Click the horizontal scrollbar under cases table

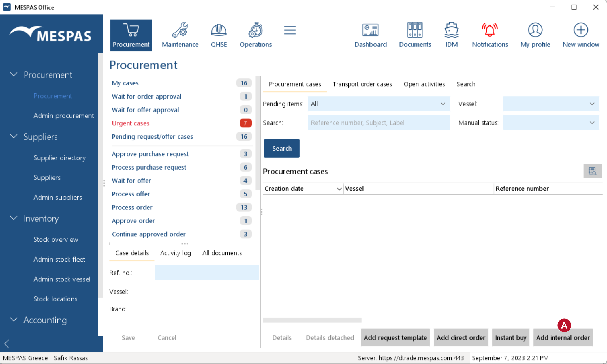coord(312,320)
